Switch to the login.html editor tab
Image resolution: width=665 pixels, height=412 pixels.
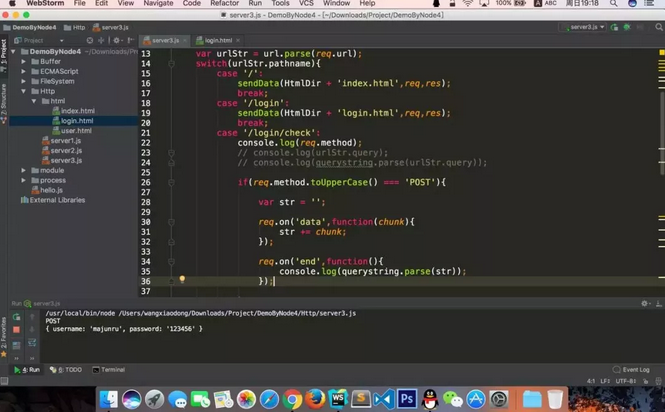[x=218, y=40]
